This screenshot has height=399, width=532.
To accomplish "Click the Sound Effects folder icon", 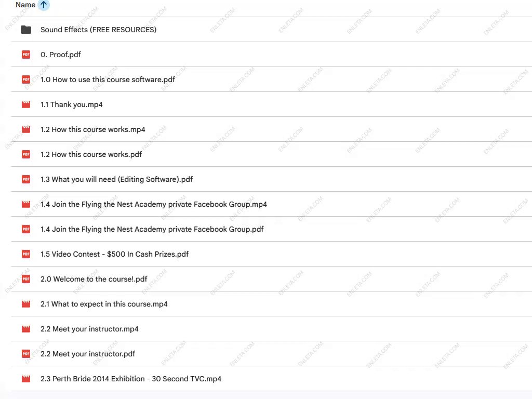I will pos(26,30).
